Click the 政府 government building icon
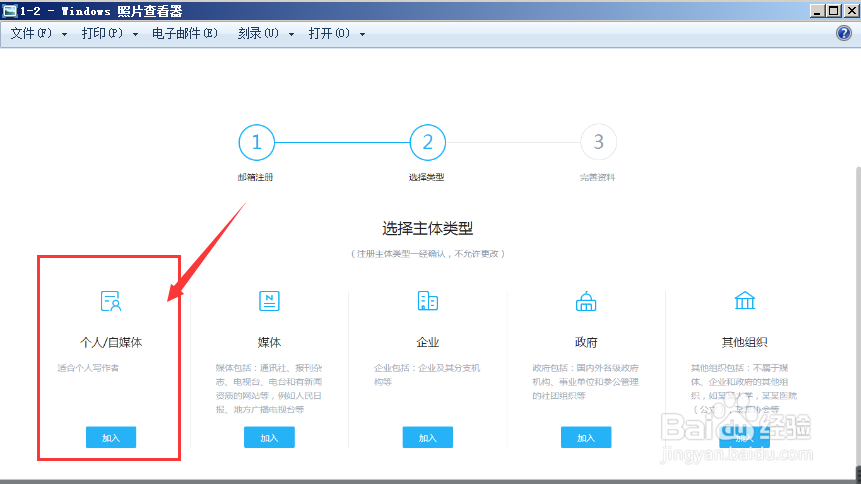This screenshot has width=861, height=484. (x=586, y=301)
